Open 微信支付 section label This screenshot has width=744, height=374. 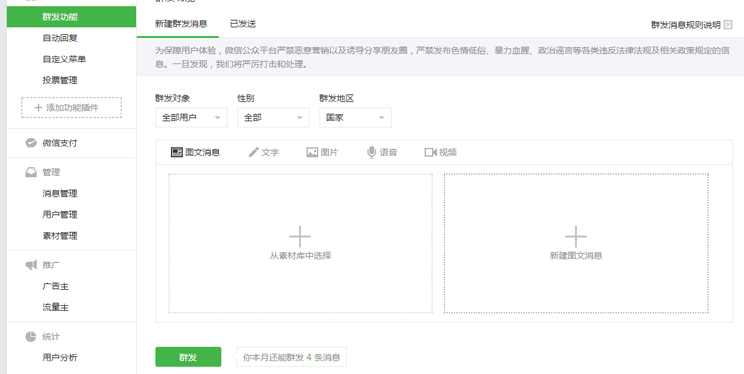click(60, 143)
